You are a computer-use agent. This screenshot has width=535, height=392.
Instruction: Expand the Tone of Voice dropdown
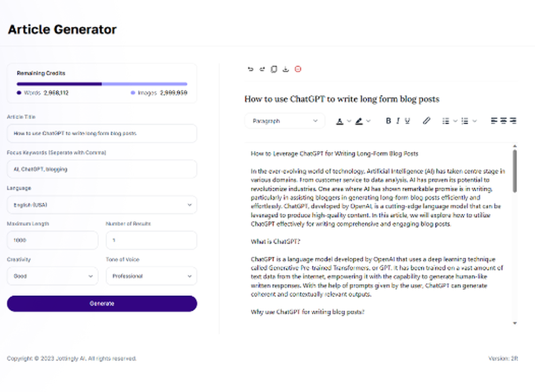(151, 276)
